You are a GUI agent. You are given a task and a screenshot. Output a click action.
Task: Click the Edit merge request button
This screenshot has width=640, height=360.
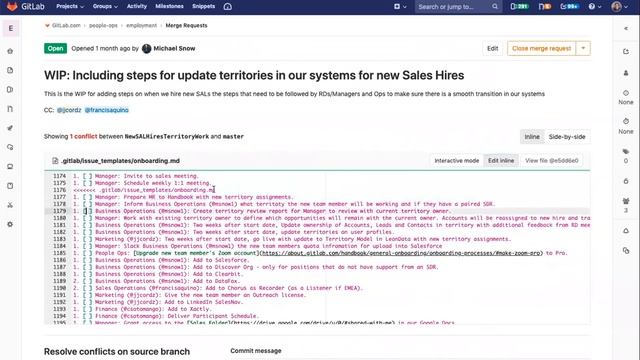point(492,48)
